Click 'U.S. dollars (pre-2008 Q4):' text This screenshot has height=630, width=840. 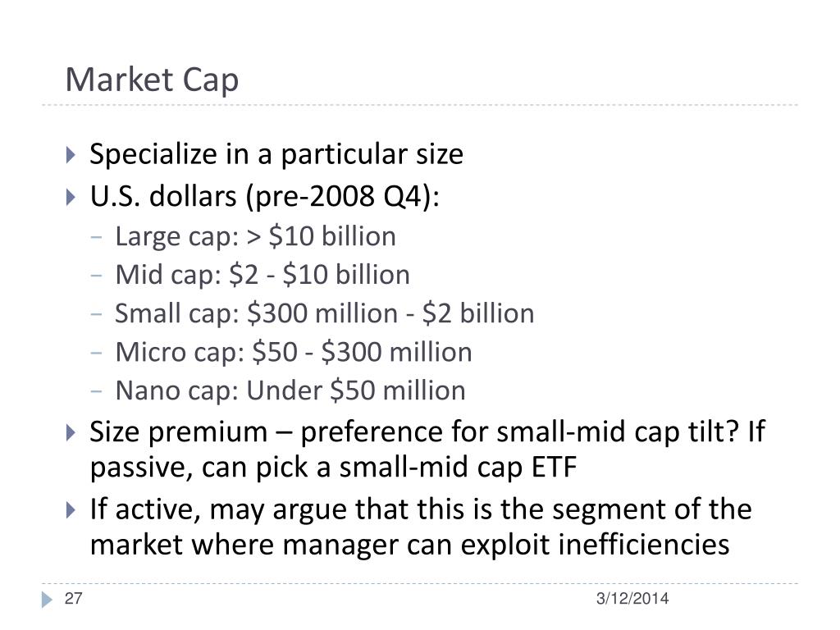point(265,197)
